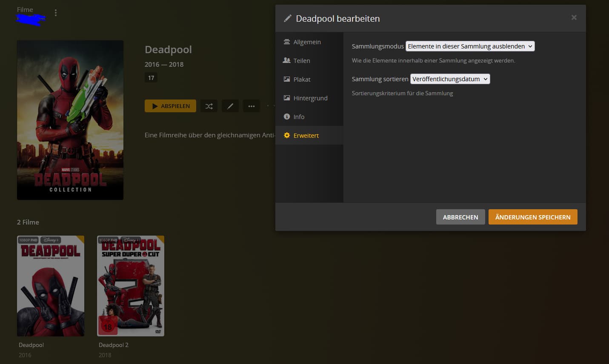Switch to the Teilen tab
The height and width of the screenshot is (364, 609).
309,60
